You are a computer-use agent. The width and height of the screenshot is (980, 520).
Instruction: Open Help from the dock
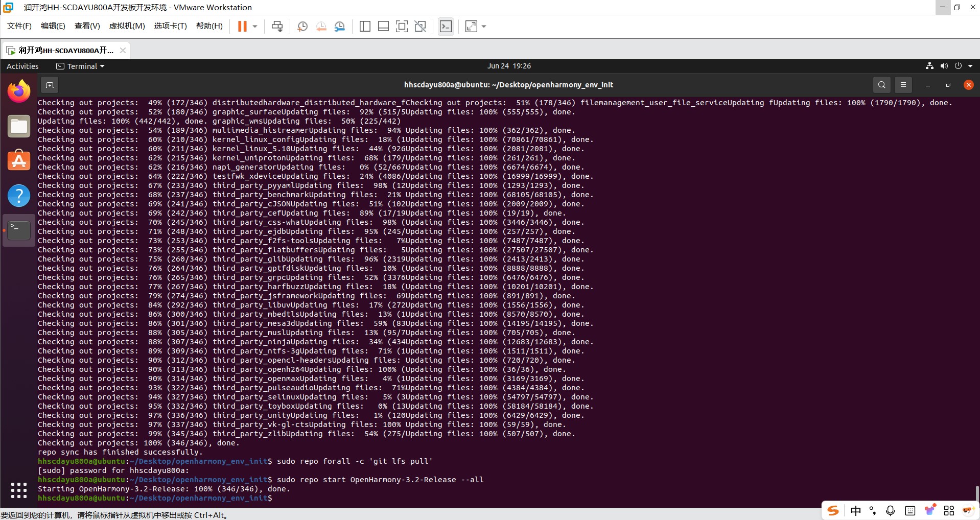point(19,196)
